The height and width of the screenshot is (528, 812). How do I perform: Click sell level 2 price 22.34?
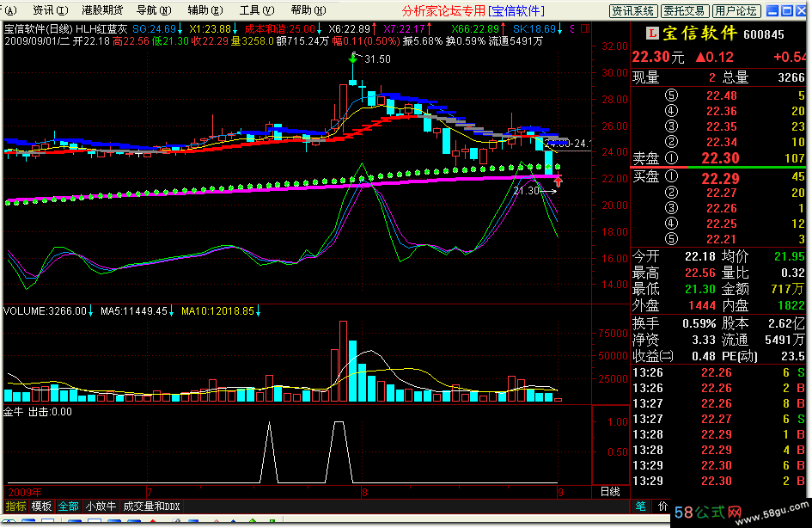click(x=722, y=142)
